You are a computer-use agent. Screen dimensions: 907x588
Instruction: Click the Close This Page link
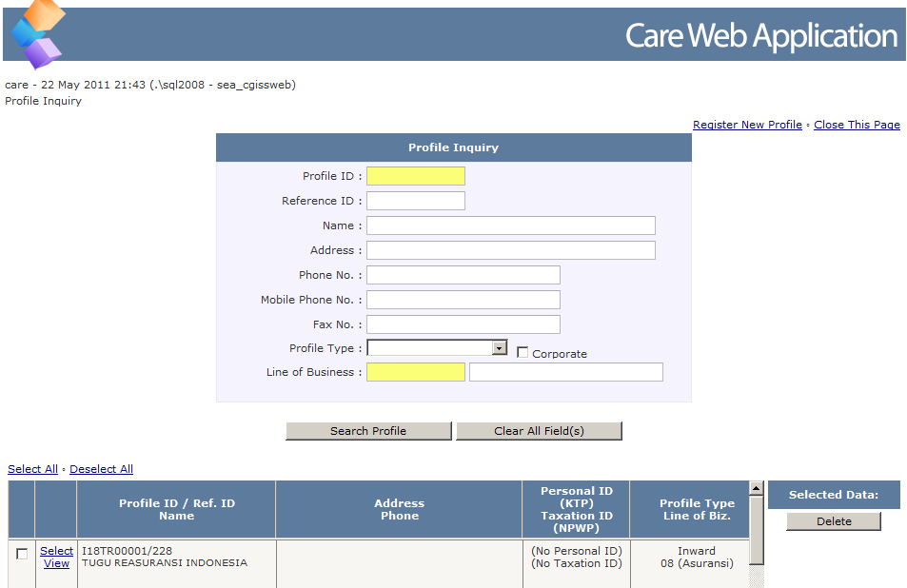[x=857, y=125]
